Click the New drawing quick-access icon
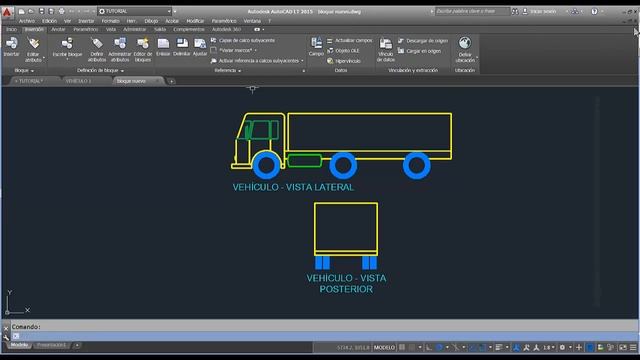 [21, 11]
